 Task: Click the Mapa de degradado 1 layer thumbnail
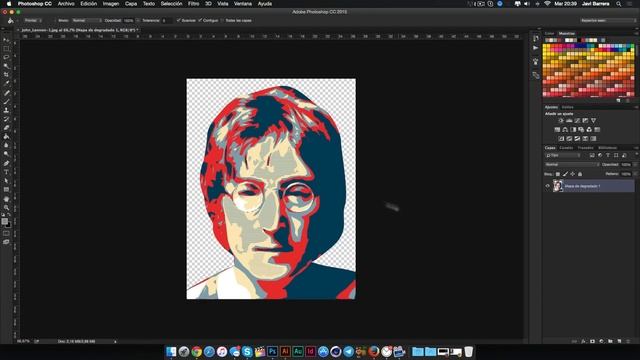[558, 186]
